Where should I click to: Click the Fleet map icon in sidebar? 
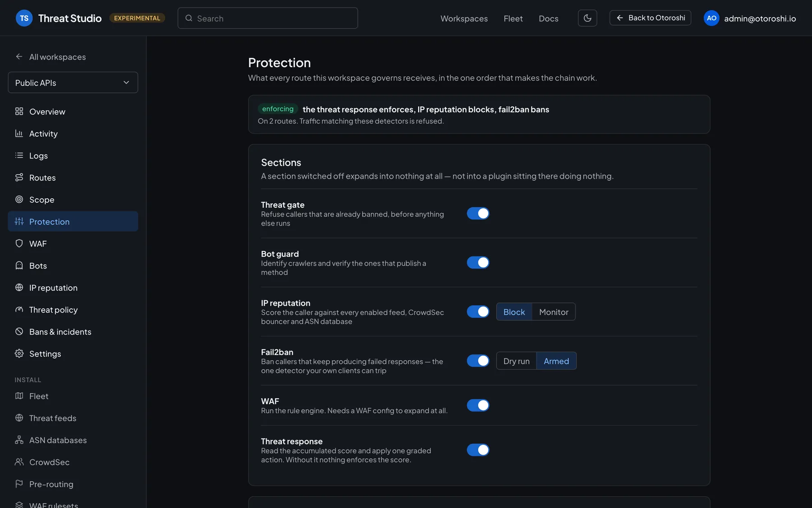19,396
